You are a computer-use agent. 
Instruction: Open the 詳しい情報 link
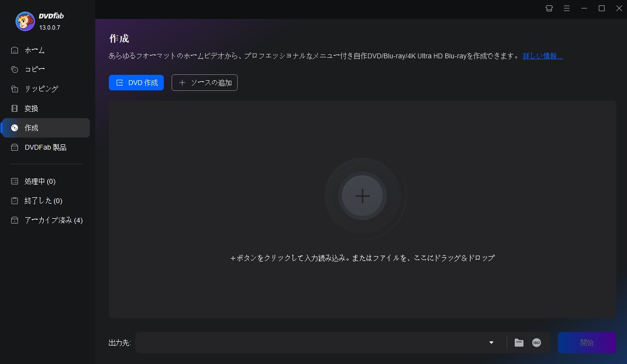542,56
